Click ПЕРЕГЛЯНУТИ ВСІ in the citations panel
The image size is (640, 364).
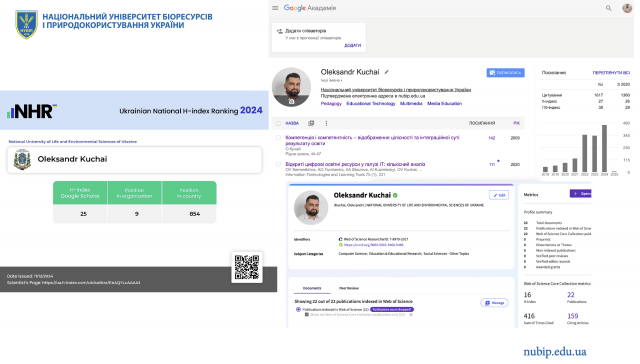click(x=611, y=73)
